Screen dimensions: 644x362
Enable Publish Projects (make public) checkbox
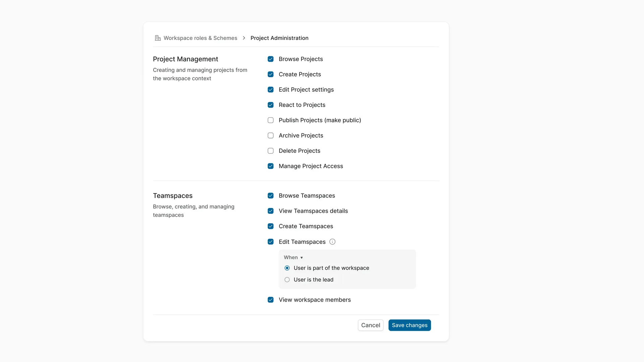click(x=271, y=120)
